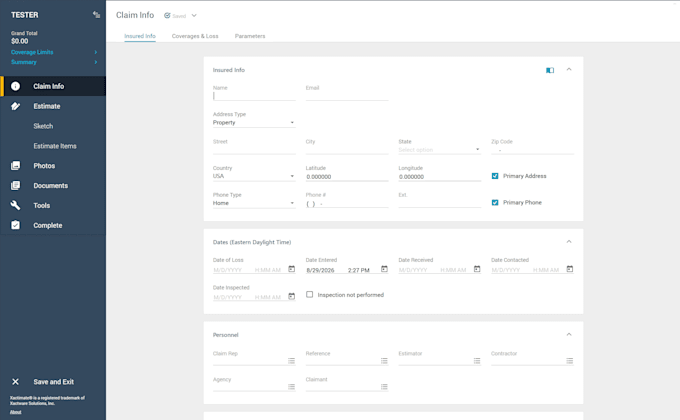Check Inspection not performed checkbox
The width and height of the screenshot is (680, 420).
point(309,294)
